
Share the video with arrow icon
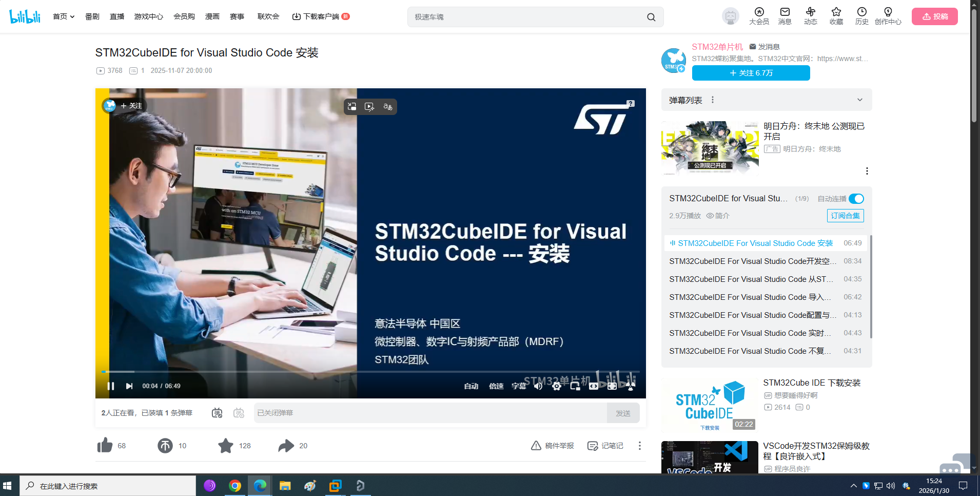[286, 445]
